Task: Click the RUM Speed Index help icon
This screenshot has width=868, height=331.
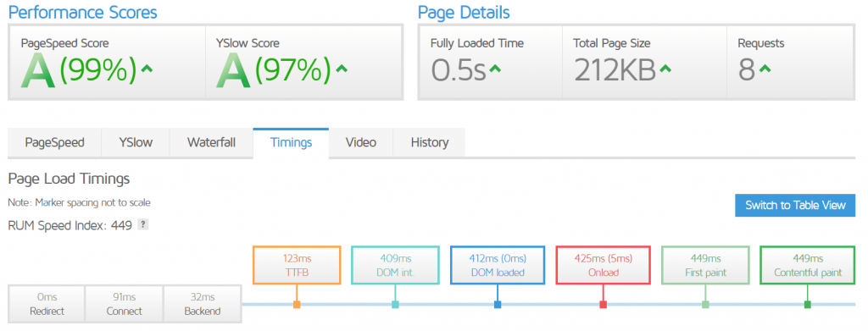Action: 142,224
